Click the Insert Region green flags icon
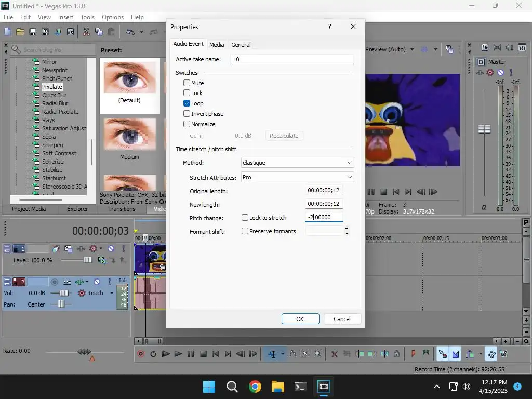The width and height of the screenshot is (532, 399). tap(426, 354)
